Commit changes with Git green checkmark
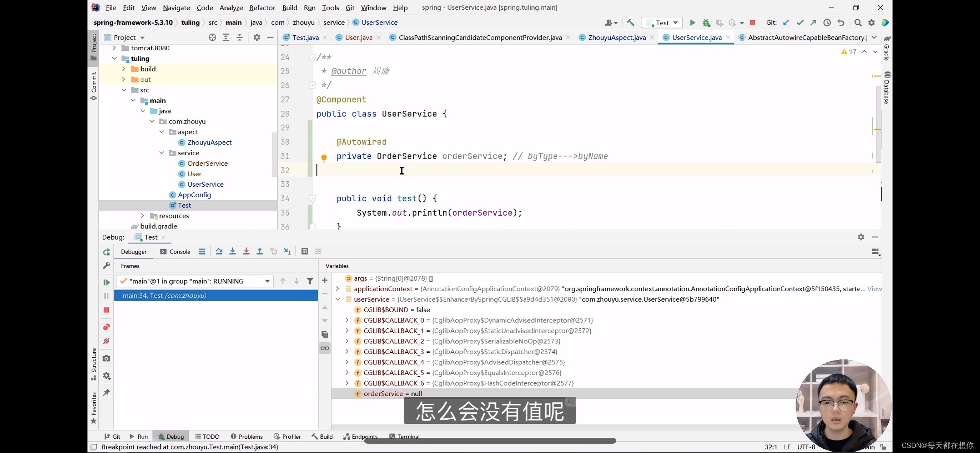980x453 pixels. [800, 23]
